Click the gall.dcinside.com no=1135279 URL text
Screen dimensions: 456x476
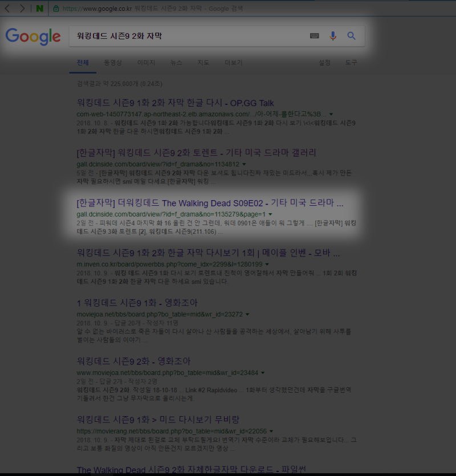[x=171, y=214]
